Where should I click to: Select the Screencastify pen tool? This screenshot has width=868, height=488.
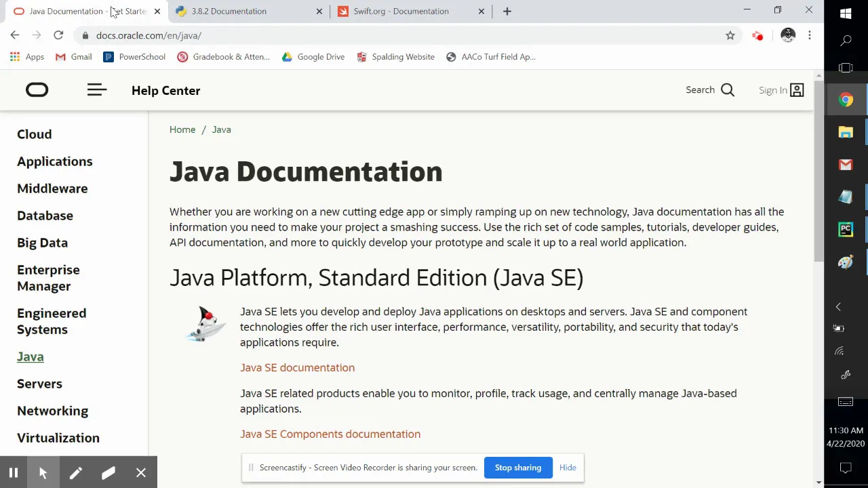[75, 472]
